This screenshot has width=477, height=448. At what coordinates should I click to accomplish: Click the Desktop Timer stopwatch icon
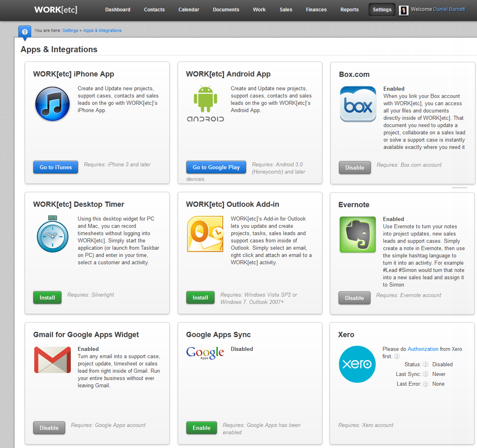[53, 234]
